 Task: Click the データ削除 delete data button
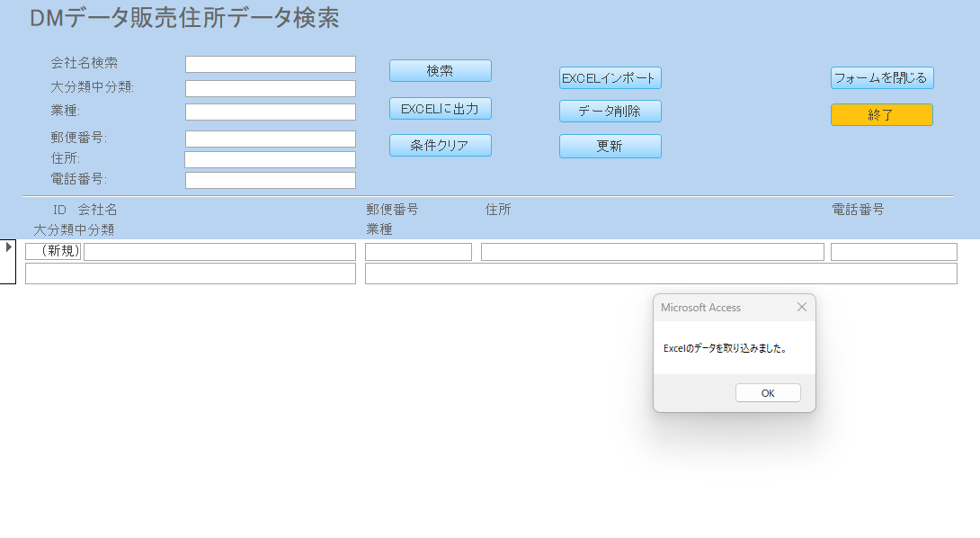[x=610, y=111]
